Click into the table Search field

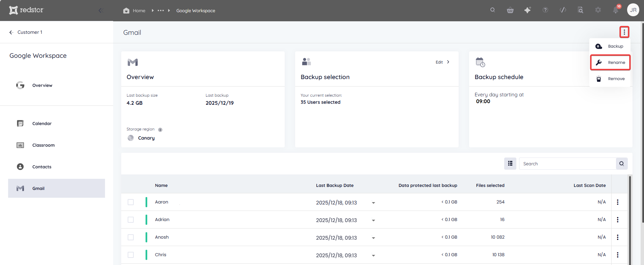[x=567, y=164]
